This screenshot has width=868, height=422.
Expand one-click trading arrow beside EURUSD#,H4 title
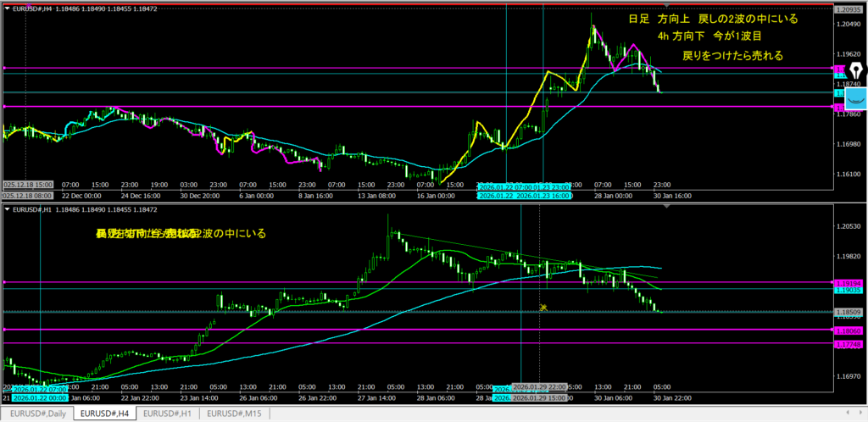[x=8, y=8]
